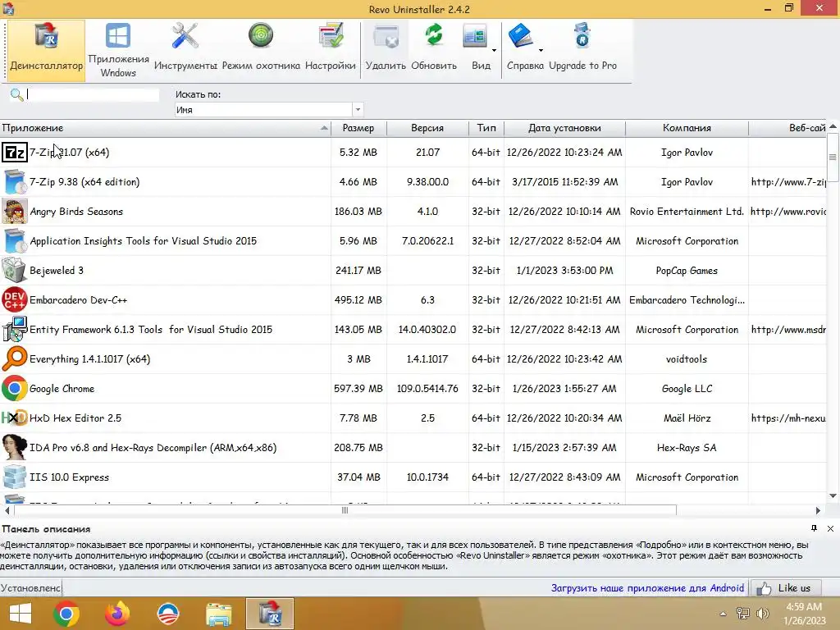
Task: Select Everything 1.4.1.1017 magnifier icon
Action: [x=15, y=359]
